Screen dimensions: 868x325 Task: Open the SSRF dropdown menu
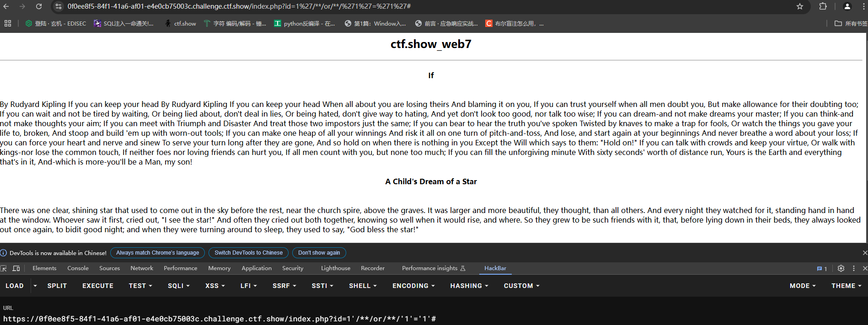[x=284, y=286]
